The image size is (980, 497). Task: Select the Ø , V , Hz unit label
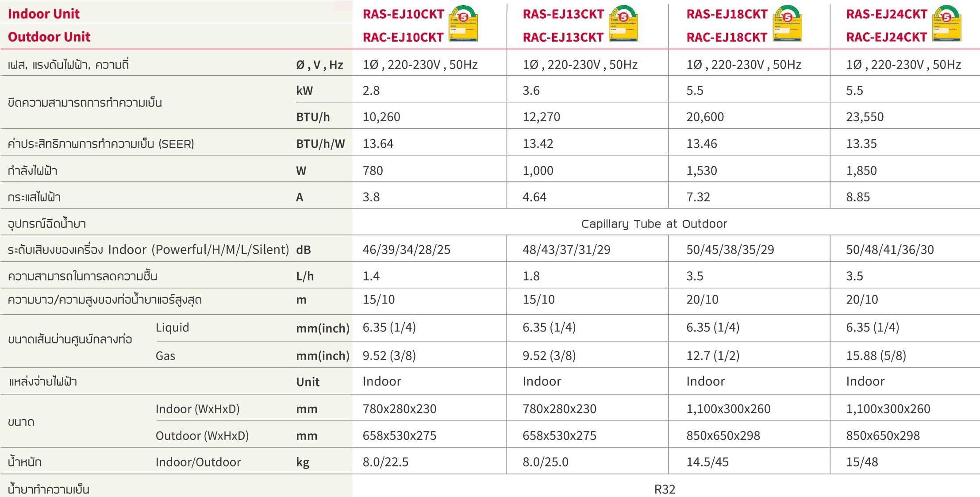coord(319,65)
